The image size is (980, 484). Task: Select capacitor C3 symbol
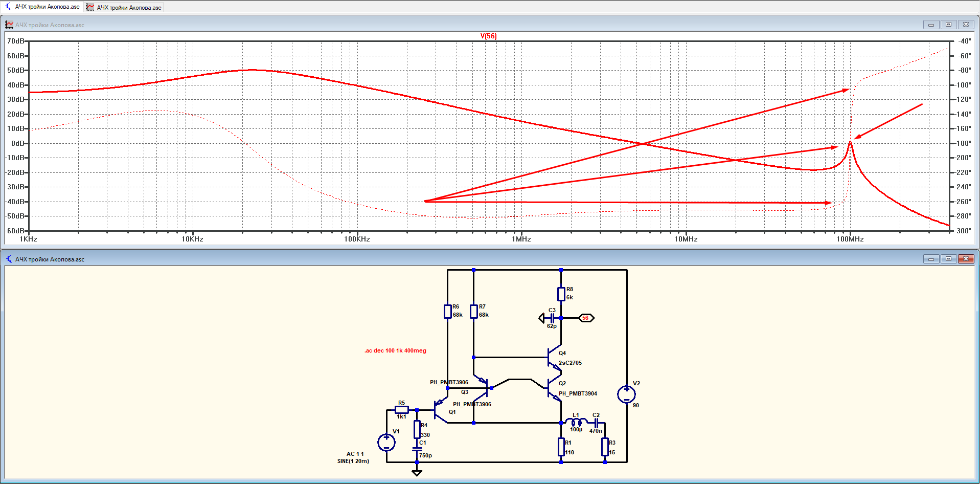(552, 318)
